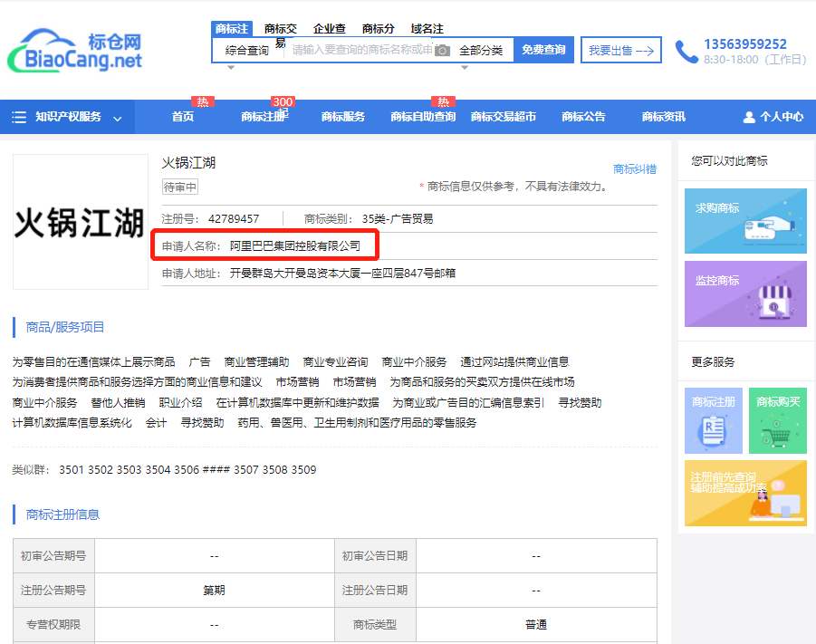Click the 火锅江湖 trademark image
Viewport: 816px width, 644px height.
click(80, 222)
